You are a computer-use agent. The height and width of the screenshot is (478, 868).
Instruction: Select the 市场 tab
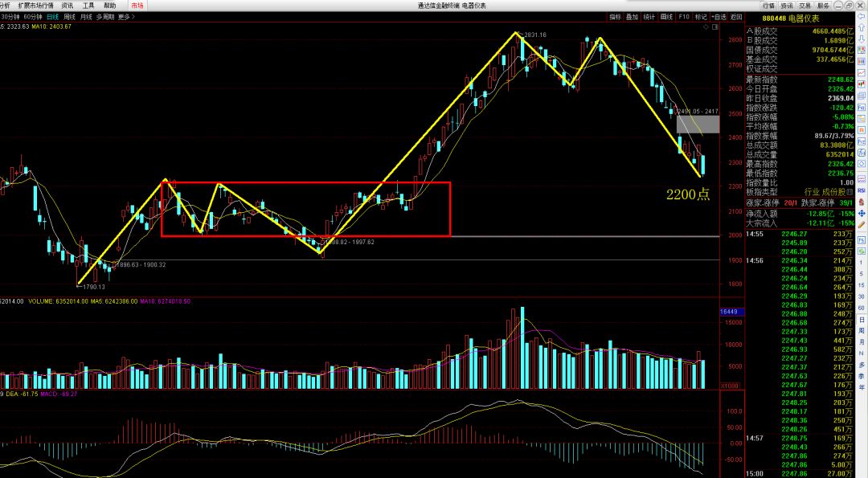pos(137,6)
